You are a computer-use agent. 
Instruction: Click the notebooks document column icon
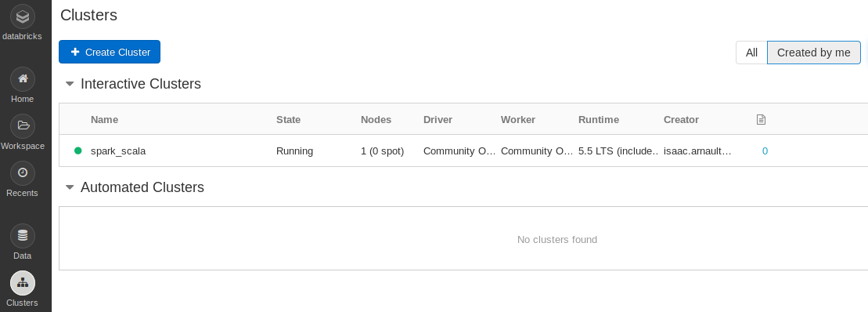(761, 119)
